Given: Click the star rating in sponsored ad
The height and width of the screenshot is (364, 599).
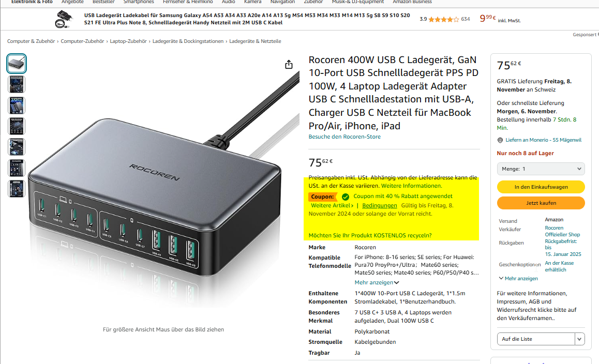Looking at the screenshot, I should [x=443, y=19].
